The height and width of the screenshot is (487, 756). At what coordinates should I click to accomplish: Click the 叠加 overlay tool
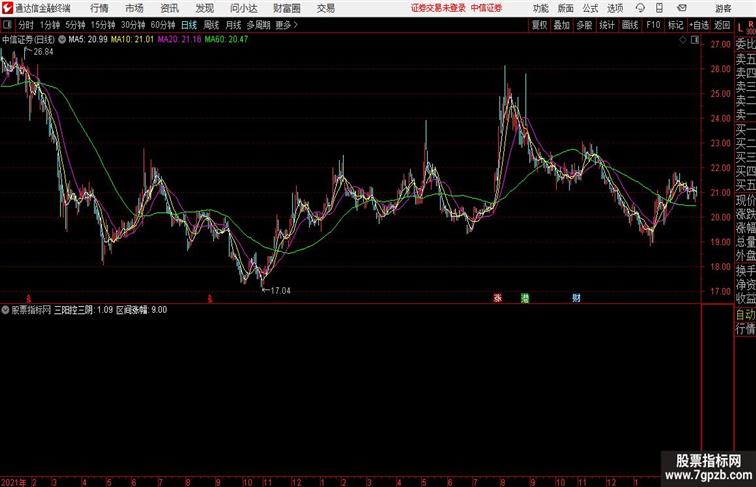(x=561, y=25)
